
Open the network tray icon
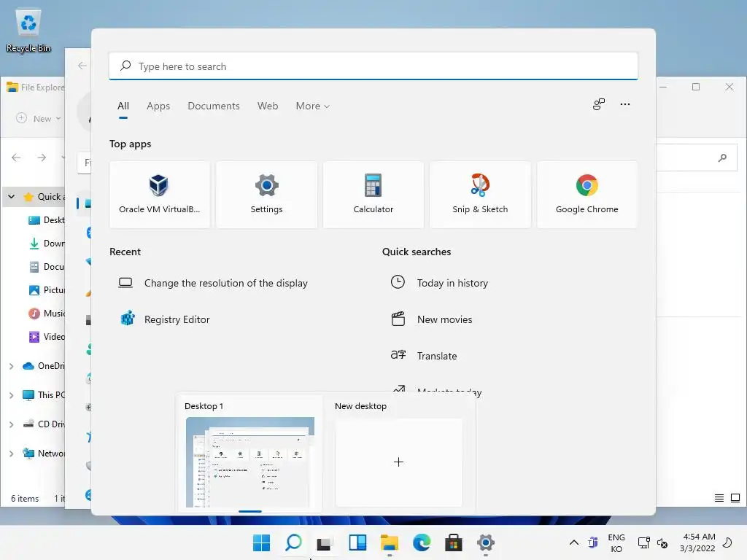643,542
